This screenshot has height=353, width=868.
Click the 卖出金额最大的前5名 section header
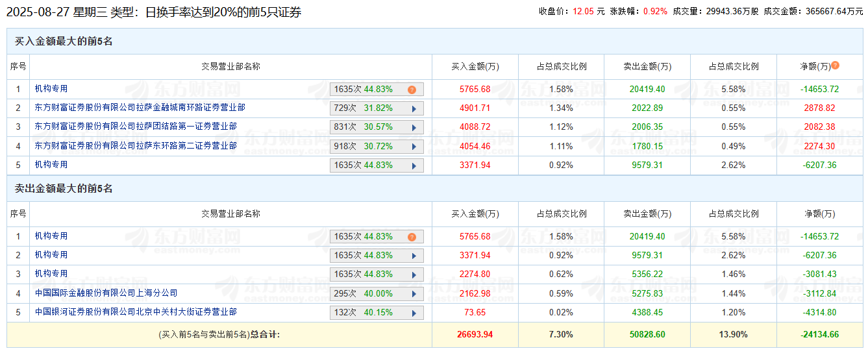click(x=64, y=189)
